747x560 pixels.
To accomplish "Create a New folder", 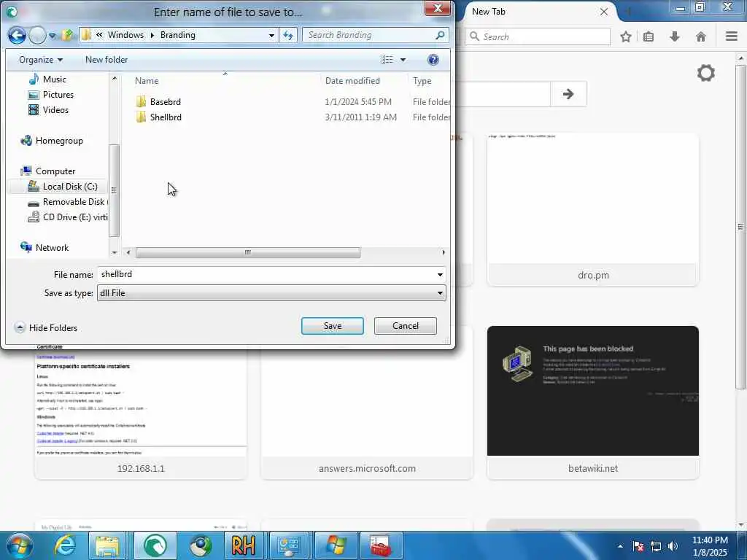I will click(107, 60).
